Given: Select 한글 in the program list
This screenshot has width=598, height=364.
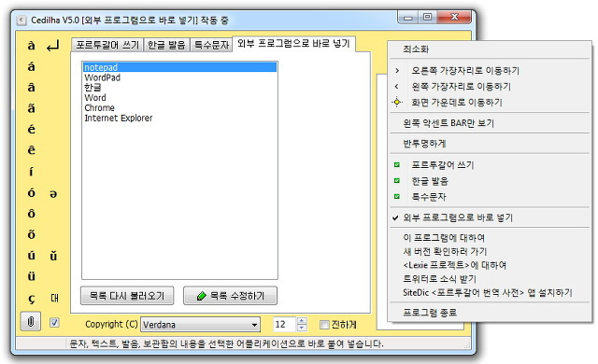Looking at the screenshot, I should click(179, 88).
